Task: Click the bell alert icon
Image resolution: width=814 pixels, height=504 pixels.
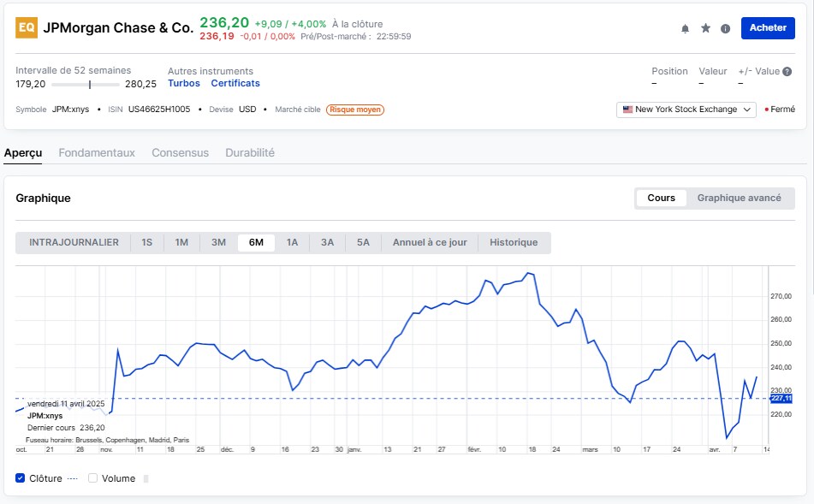Action: (x=685, y=28)
